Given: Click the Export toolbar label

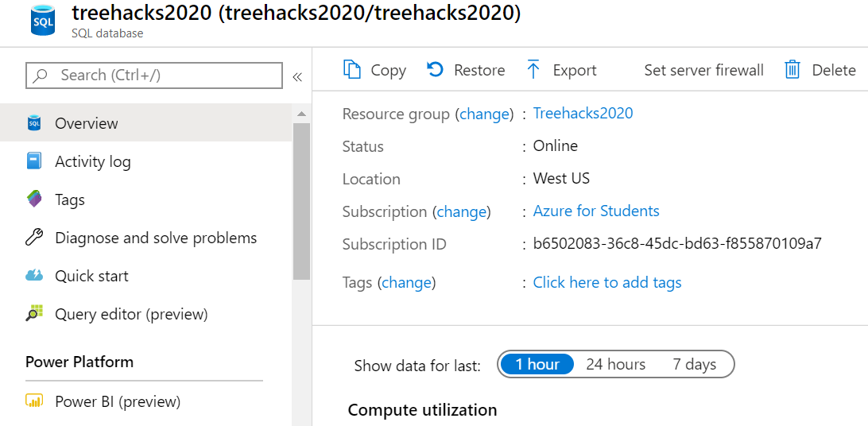Looking at the screenshot, I should pos(575,70).
